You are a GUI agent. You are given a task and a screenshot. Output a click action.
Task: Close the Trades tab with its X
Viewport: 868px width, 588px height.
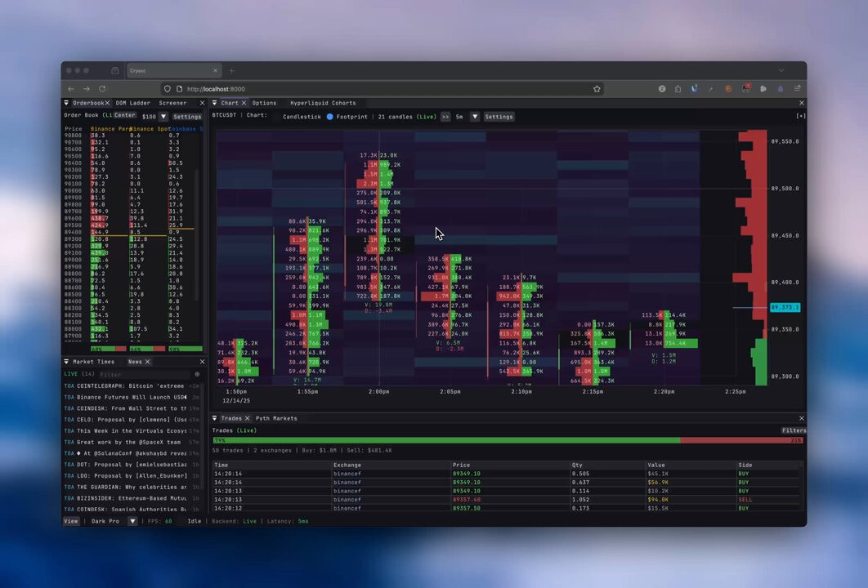247,418
